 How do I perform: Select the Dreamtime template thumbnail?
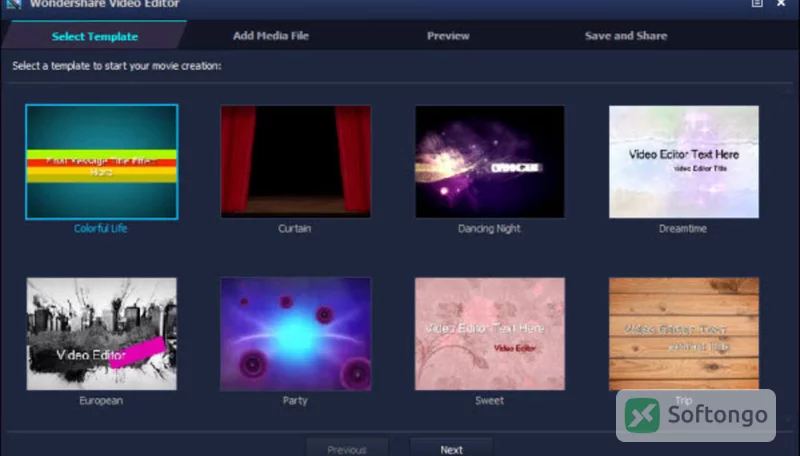684,162
